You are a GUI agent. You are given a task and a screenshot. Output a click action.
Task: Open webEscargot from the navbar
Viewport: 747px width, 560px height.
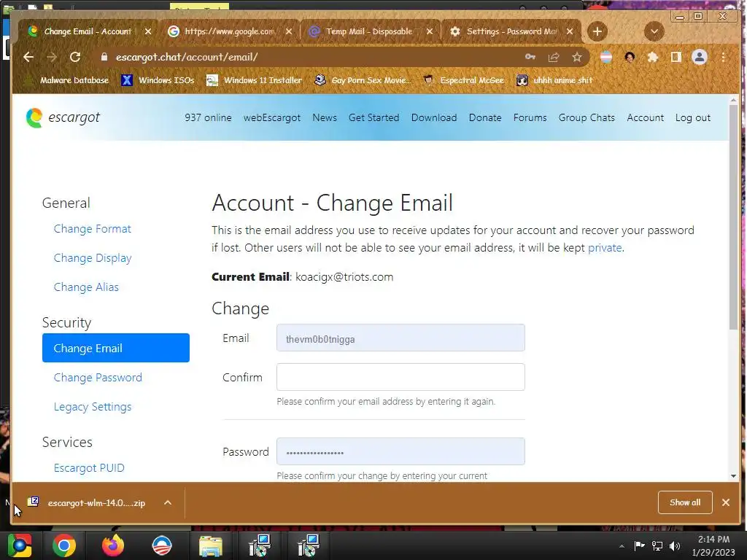click(272, 117)
